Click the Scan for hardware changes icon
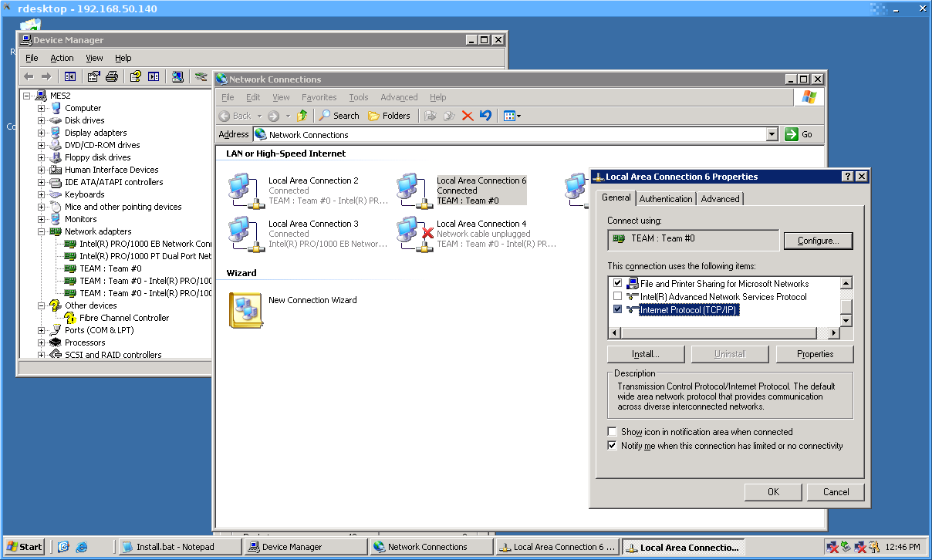This screenshot has width=932, height=560. (177, 76)
